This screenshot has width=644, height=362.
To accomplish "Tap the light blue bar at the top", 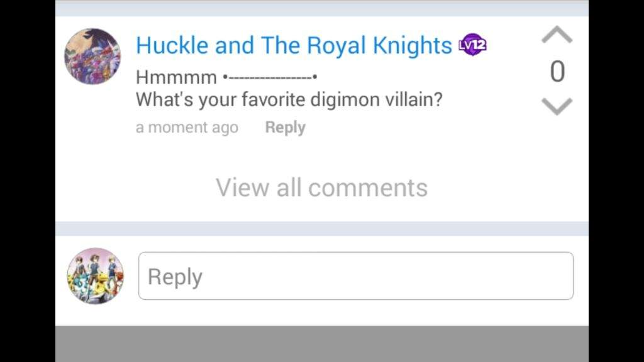I will point(322,8).
